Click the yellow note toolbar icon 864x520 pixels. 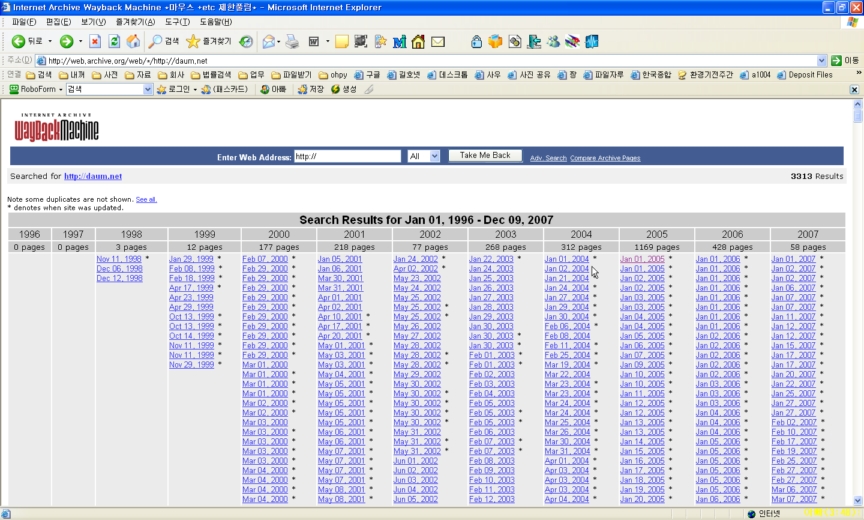(x=342, y=41)
